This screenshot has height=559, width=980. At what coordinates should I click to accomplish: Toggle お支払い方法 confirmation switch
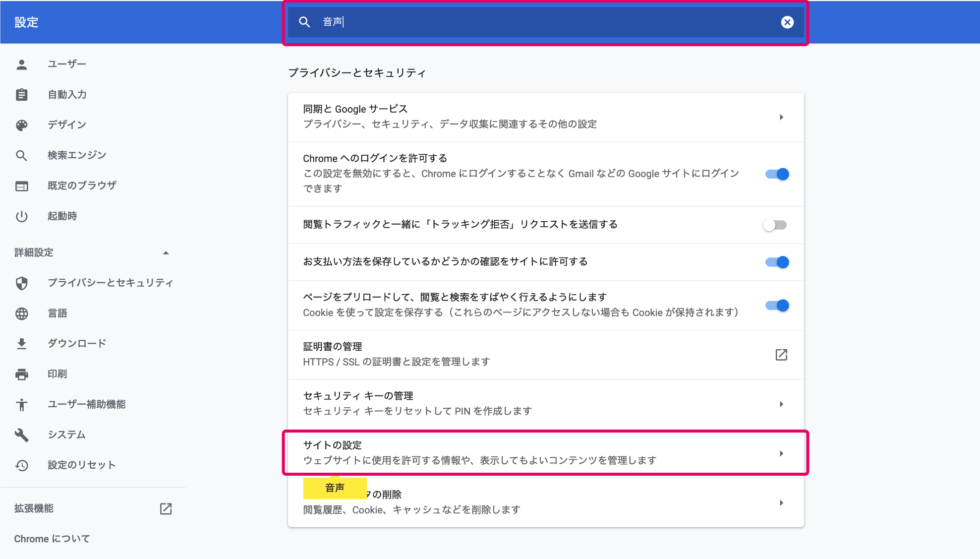777,262
